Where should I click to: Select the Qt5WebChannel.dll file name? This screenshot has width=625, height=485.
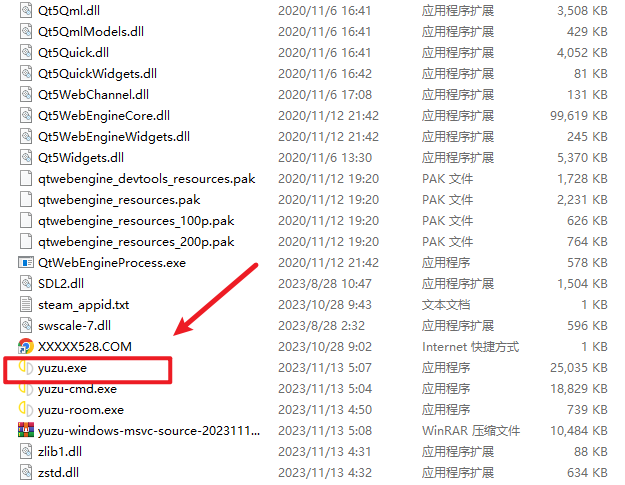coord(93,94)
